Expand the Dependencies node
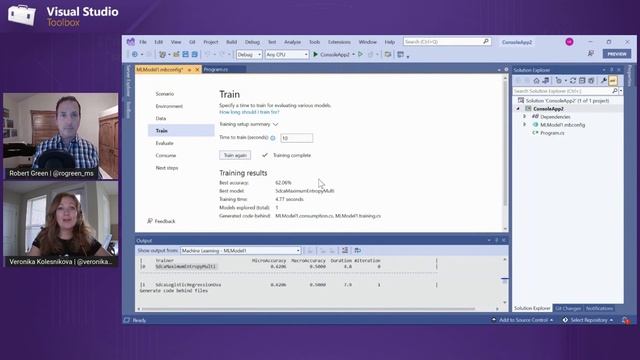Screen dimensions: 640x360 525,116
